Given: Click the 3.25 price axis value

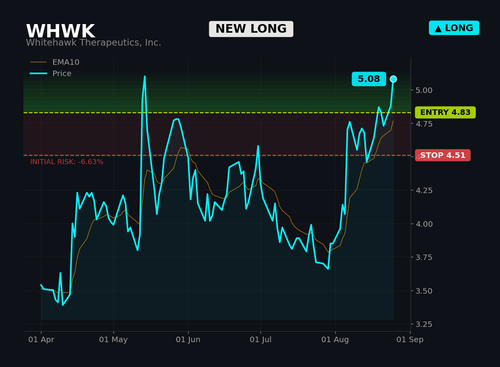Looking at the screenshot, I should click(424, 324).
